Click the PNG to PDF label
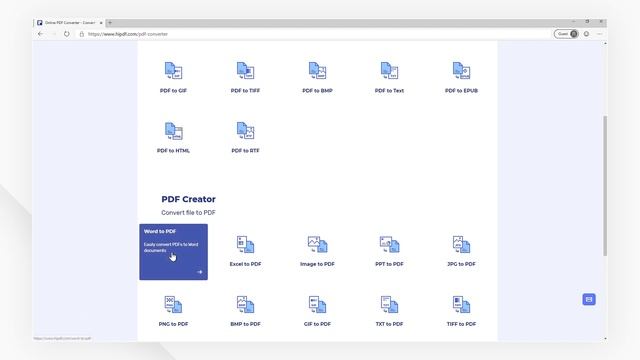640x360 pixels. point(173,324)
